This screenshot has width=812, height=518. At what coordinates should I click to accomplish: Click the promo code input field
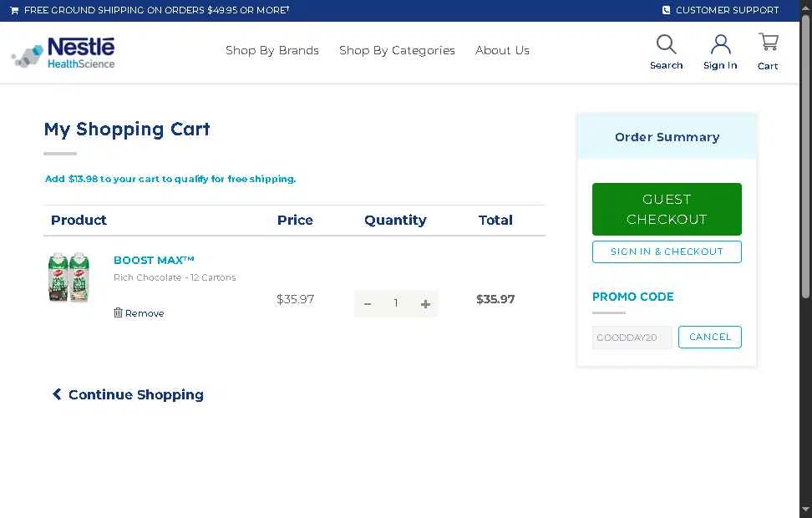tap(632, 338)
